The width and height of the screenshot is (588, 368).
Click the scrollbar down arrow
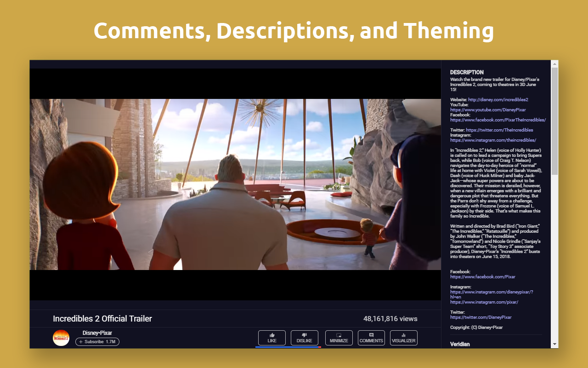click(554, 344)
